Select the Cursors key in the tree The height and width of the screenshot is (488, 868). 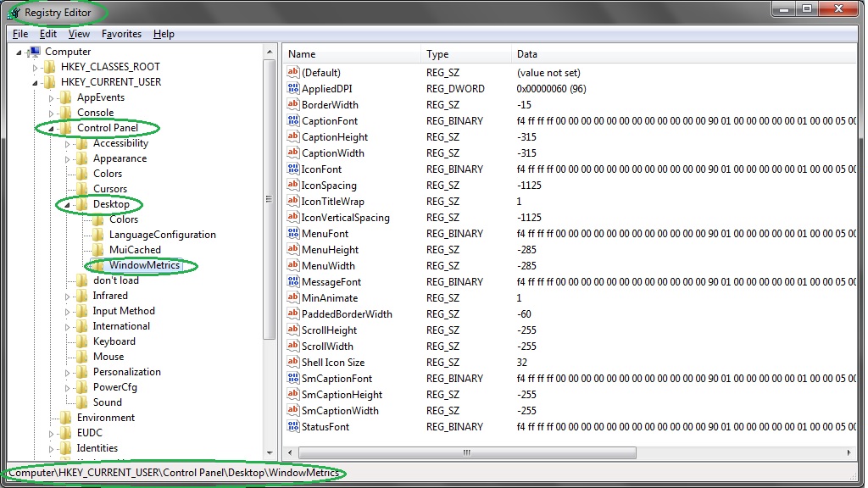109,189
